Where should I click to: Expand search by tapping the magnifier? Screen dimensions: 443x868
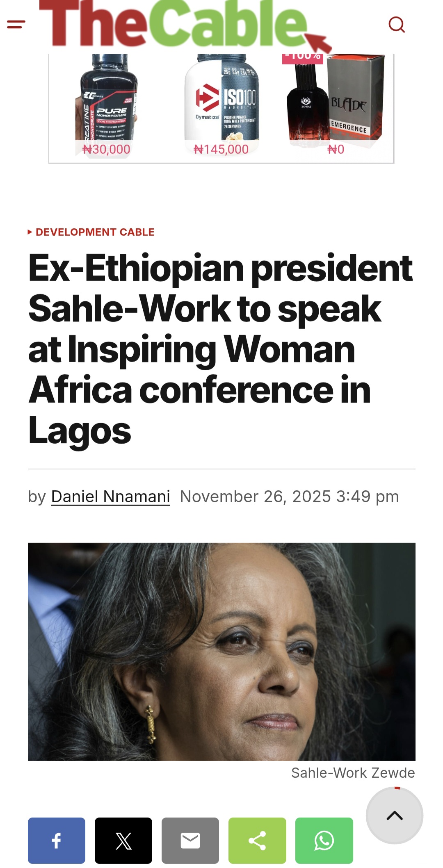point(397,25)
